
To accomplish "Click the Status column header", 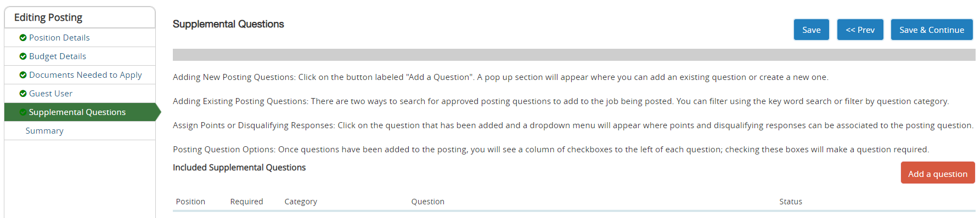I will (x=790, y=202).
